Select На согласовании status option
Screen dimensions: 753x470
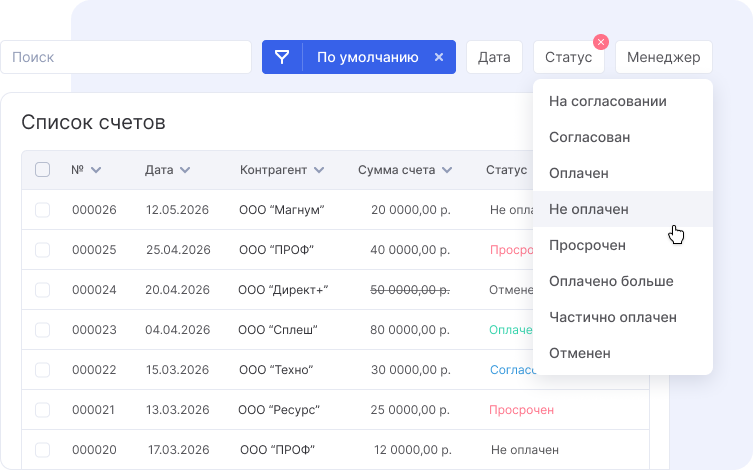point(608,101)
